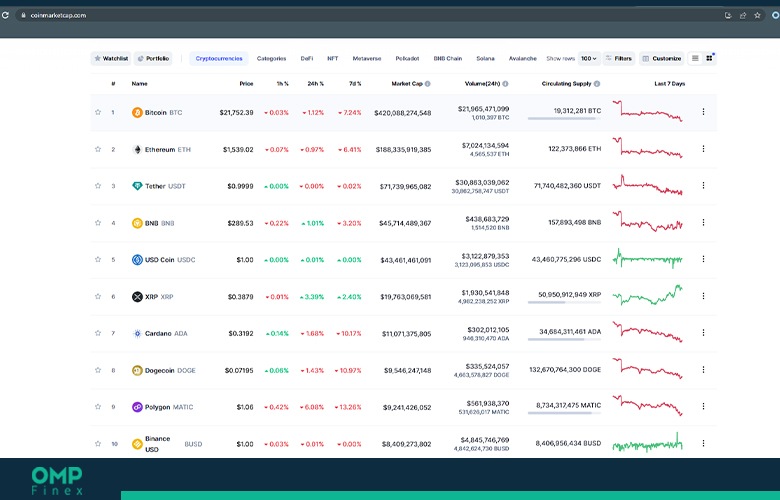
Task: Open Bitcoin row three-dot menu
Action: pos(703,112)
